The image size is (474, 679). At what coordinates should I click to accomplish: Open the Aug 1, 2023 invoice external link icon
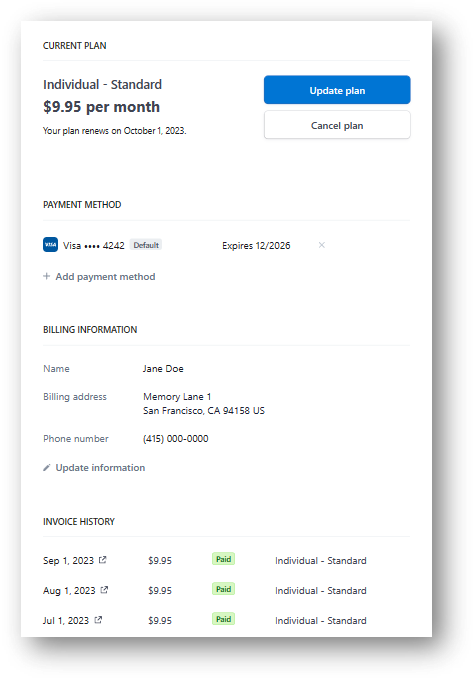click(104, 590)
